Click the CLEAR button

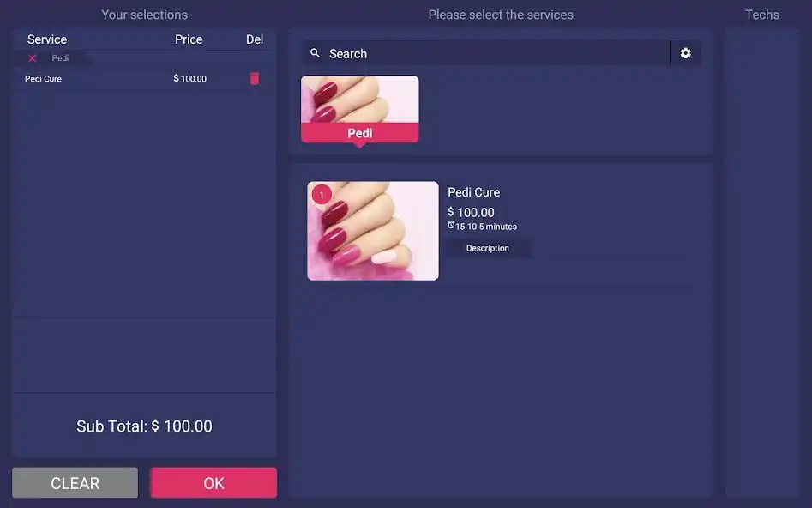pos(75,482)
